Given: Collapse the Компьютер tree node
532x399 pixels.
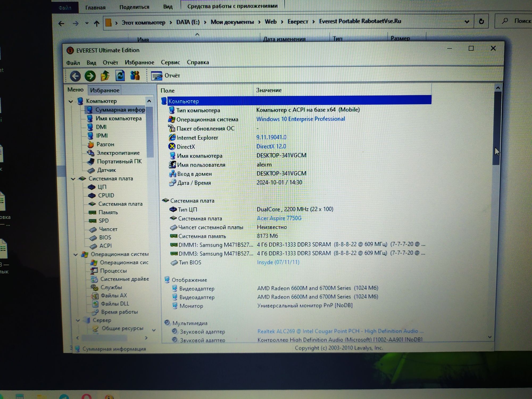Looking at the screenshot, I should point(71,101).
